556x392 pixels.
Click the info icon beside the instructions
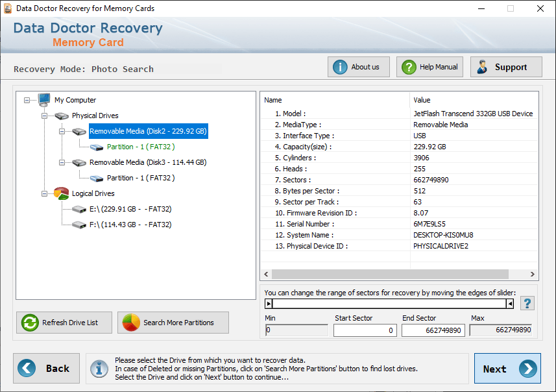[x=99, y=369]
